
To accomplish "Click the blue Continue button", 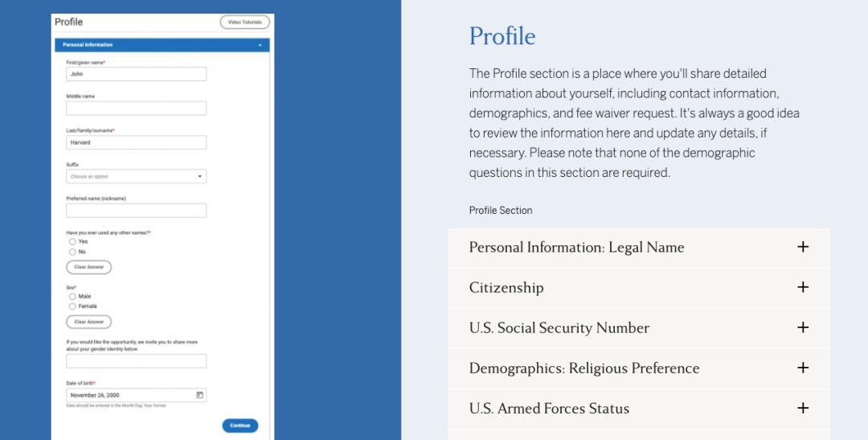I will (240, 426).
